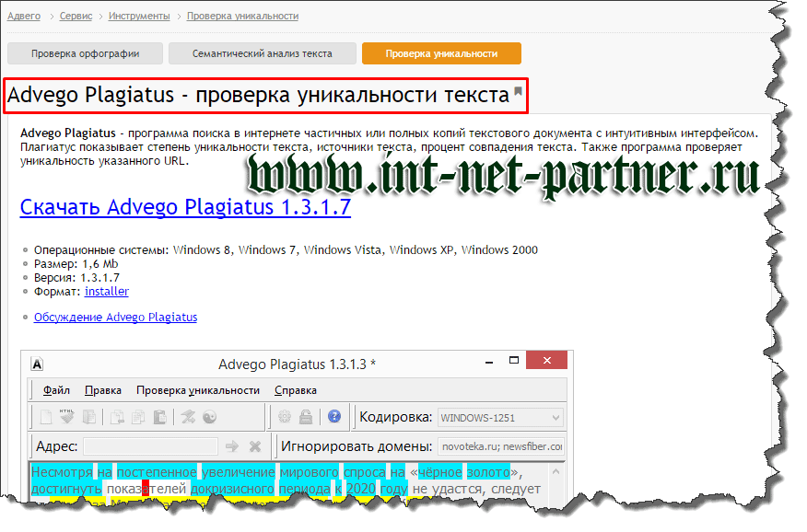Open the Обсуждение Advego Plagiatus link
Viewport: 807px width, 532px height.
(x=115, y=318)
